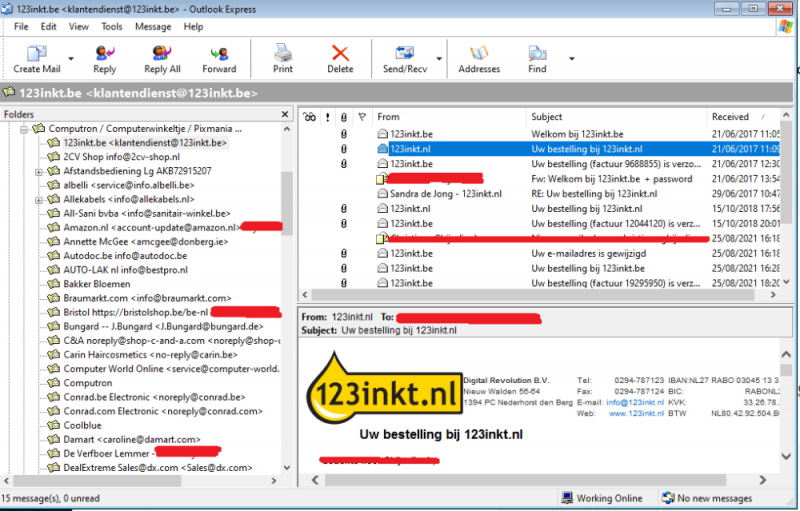
Task: Open the Tools menu
Action: click(x=112, y=26)
